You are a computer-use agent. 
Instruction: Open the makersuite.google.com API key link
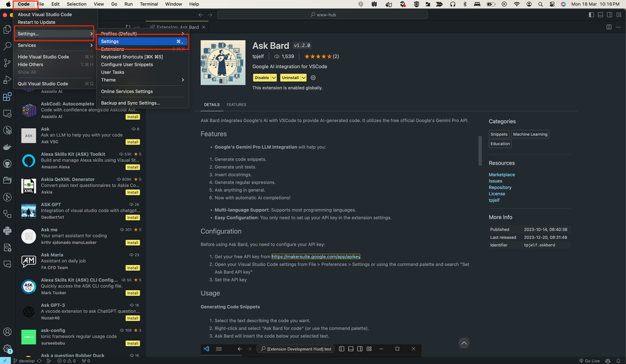point(316,256)
